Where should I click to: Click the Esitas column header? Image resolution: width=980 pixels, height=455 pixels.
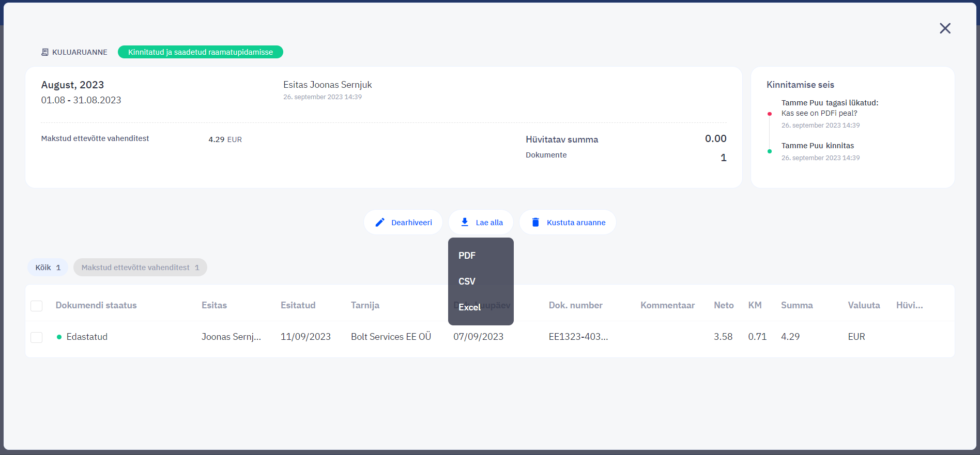tap(214, 305)
